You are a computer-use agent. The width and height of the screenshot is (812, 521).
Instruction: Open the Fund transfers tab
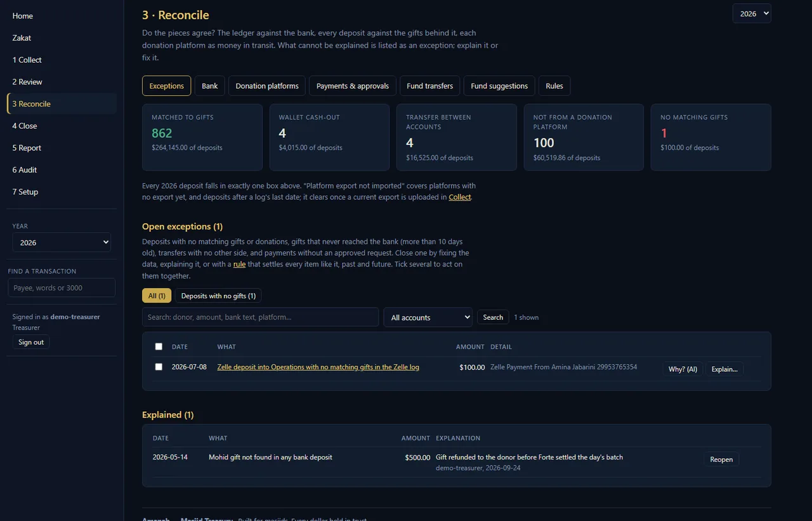(x=430, y=86)
